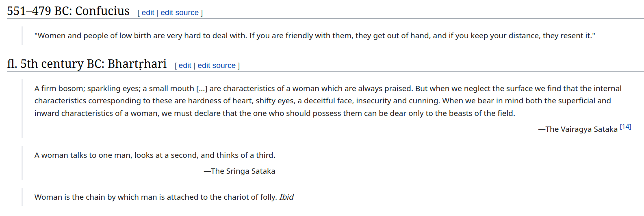Click the Confucius quote about women and low birth
The width and height of the screenshot is (644, 216).
tap(314, 36)
